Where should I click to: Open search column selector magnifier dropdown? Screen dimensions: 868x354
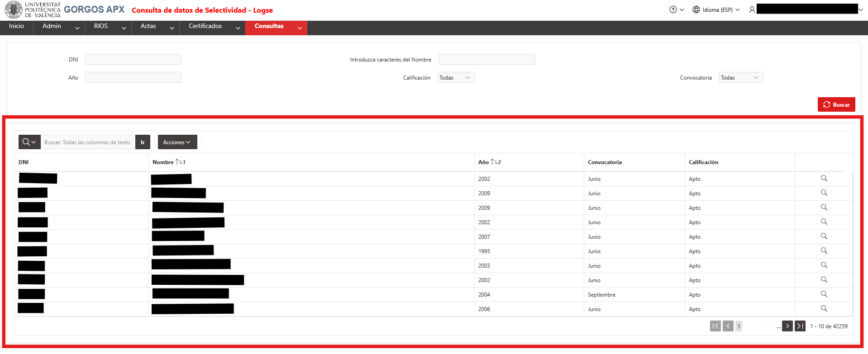click(x=29, y=142)
